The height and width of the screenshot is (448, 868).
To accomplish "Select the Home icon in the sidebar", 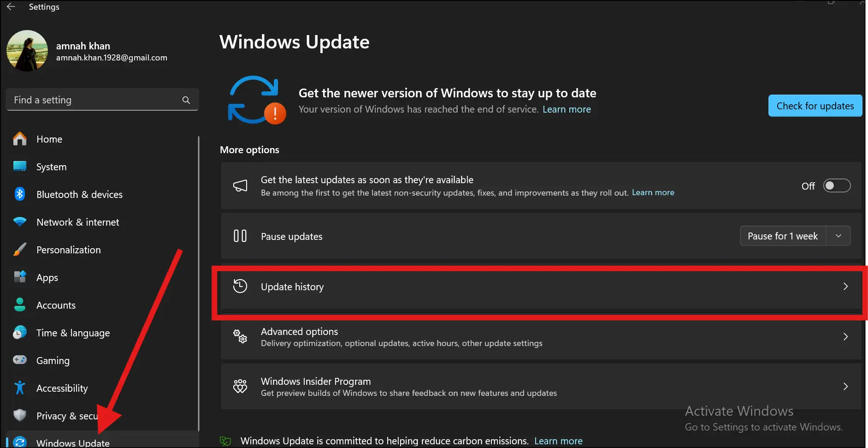I will tap(20, 139).
